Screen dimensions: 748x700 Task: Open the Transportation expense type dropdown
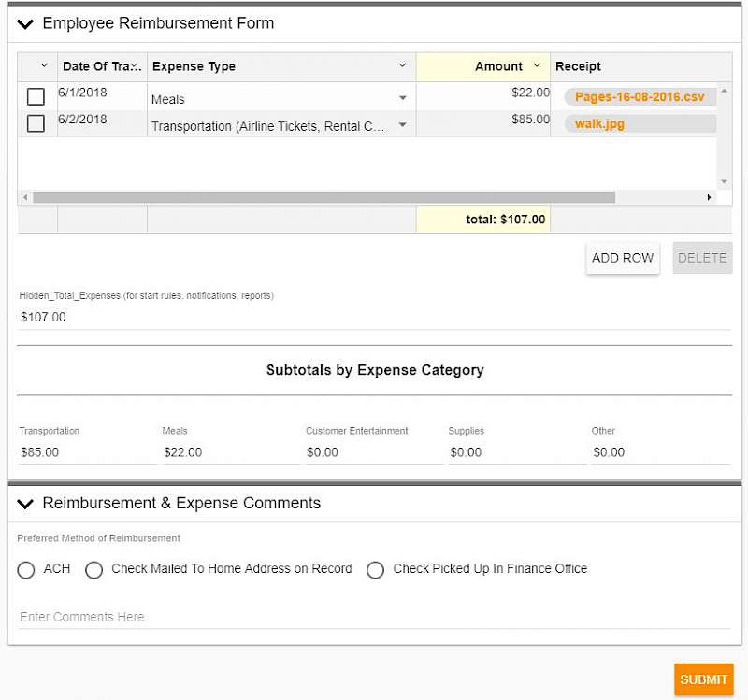point(403,125)
